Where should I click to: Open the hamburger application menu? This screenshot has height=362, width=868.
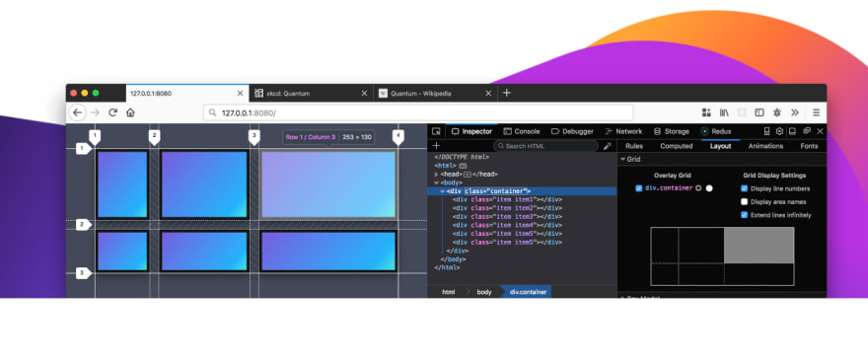click(816, 112)
